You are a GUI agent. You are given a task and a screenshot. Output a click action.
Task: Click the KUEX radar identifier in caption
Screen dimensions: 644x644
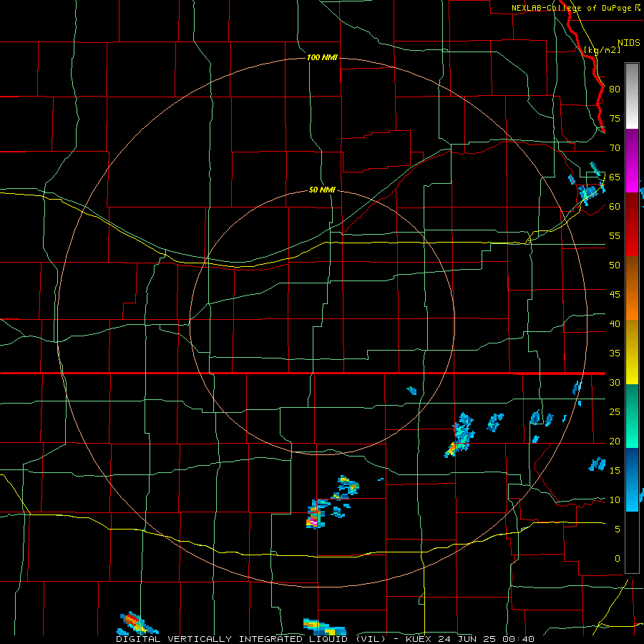pos(420,639)
